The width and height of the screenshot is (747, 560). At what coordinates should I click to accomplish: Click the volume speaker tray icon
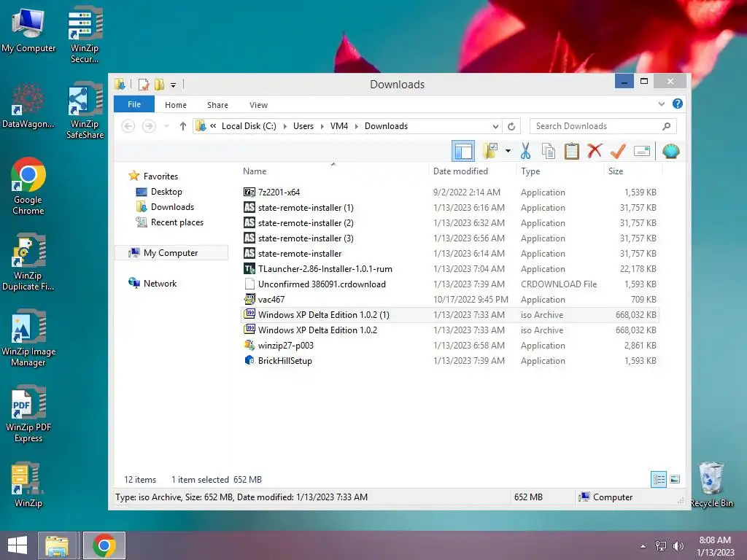click(x=678, y=545)
